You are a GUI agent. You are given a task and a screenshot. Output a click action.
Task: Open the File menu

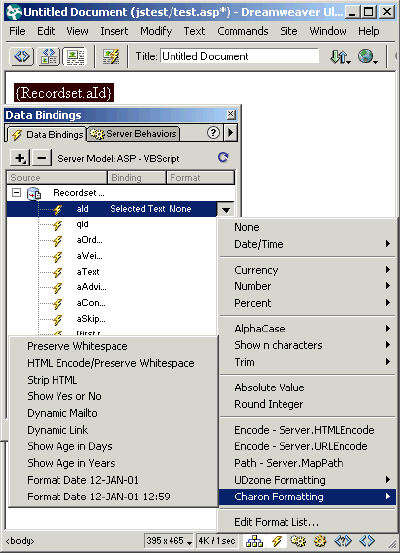17,31
